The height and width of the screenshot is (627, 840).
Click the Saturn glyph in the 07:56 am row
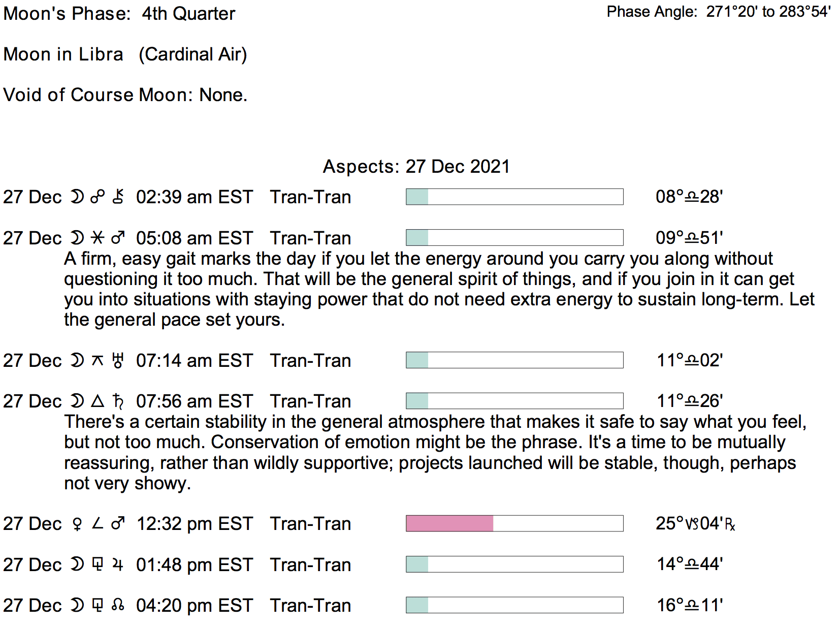coord(118,401)
